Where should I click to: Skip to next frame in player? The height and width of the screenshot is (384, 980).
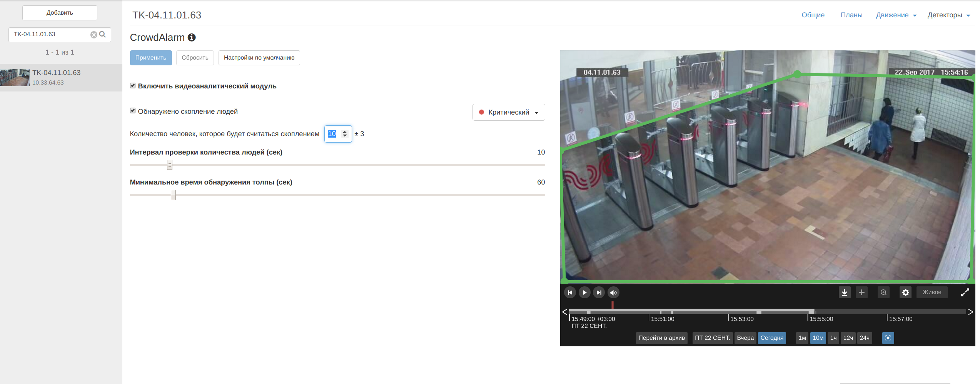point(599,293)
